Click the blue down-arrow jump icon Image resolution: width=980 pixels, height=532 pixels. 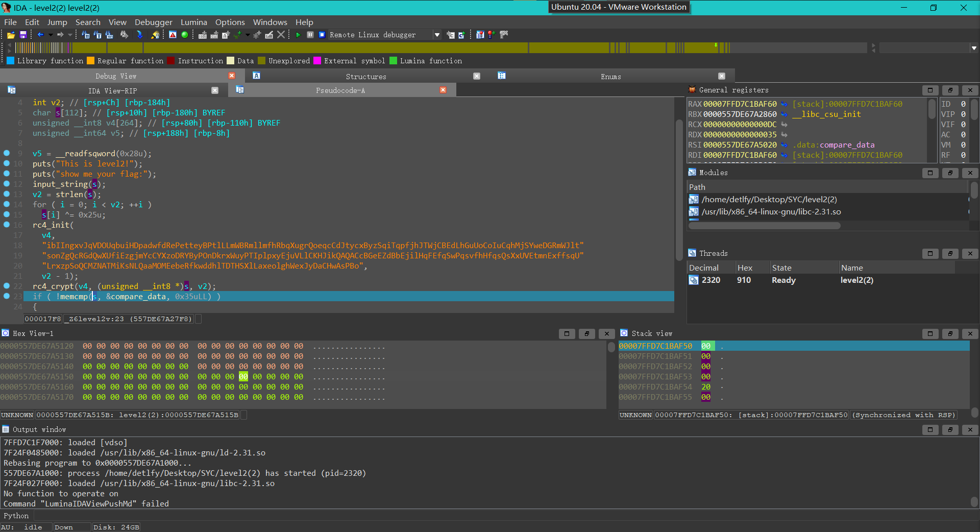point(139,35)
